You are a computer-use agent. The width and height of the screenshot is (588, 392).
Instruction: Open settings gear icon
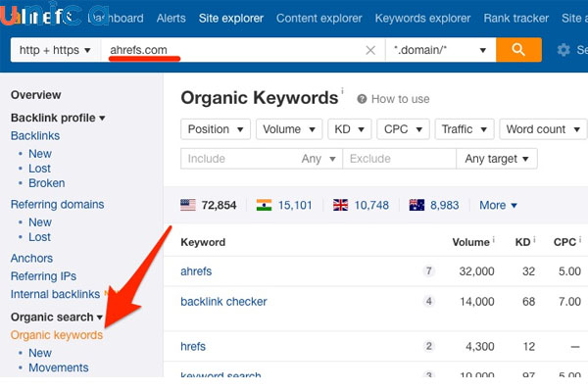tap(563, 50)
